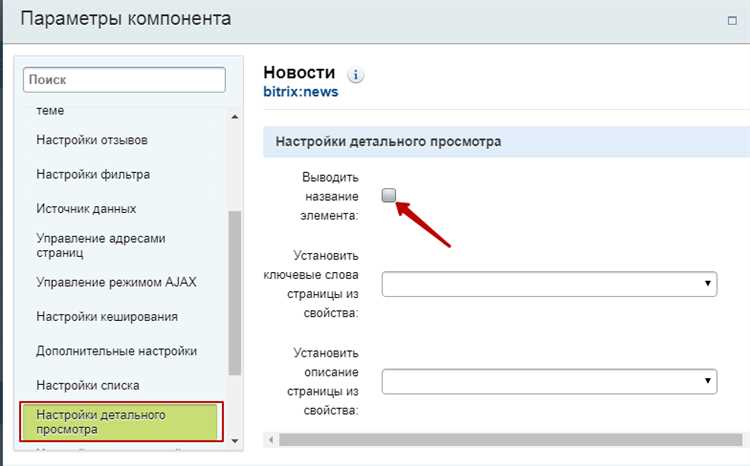Click the Настройки детального просмотра section header
Image resolution: width=750 pixels, height=466 pixels.
pyautogui.click(x=507, y=142)
